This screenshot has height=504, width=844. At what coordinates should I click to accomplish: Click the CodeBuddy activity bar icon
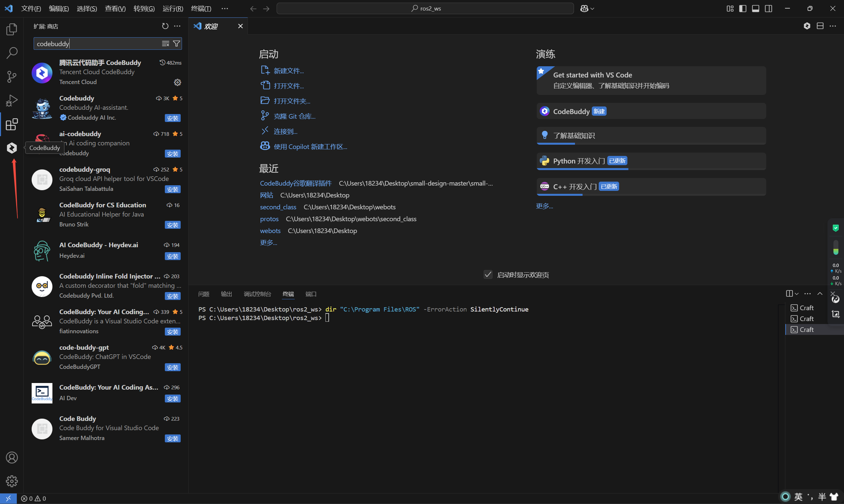[x=12, y=148]
